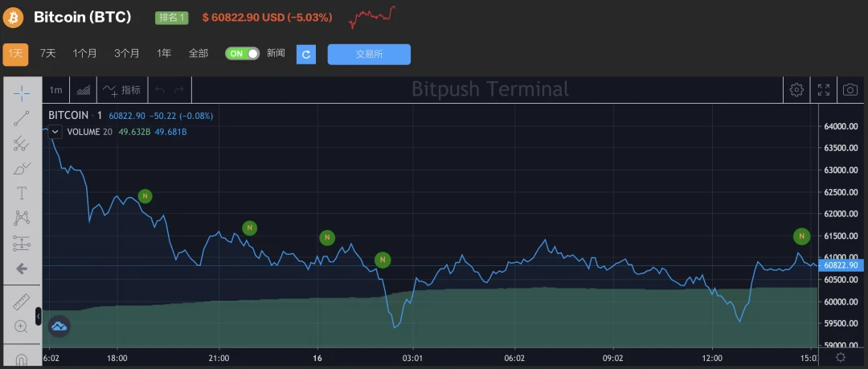The width and height of the screenshot is (868, 369).
Task: Open the 1m interval dropdown
Action: tap(55, 90)
